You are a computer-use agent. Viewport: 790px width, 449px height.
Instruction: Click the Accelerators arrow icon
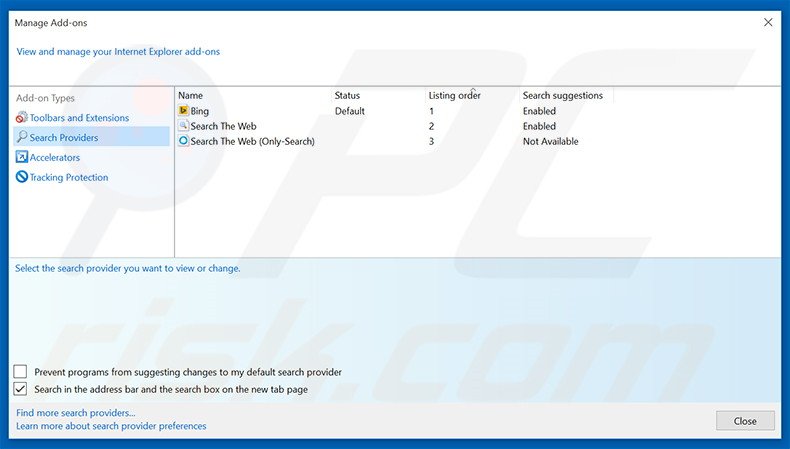tap(22, 157)
